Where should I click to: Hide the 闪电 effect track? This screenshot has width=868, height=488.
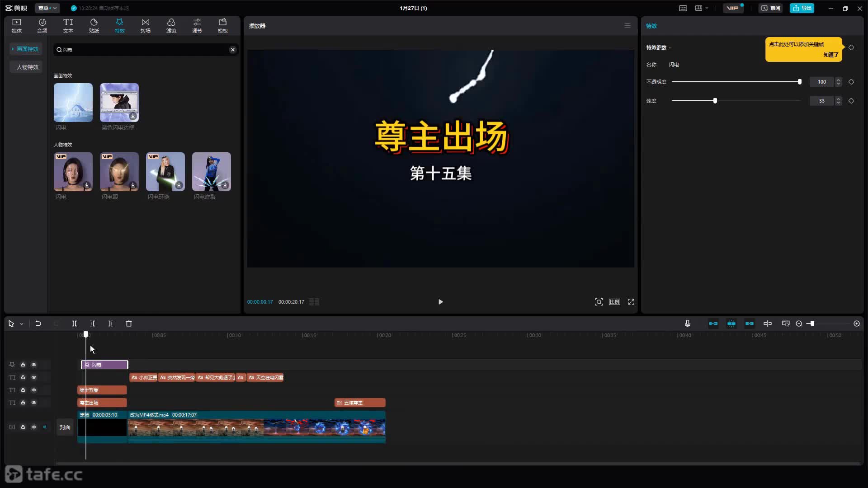pos(34,365)
